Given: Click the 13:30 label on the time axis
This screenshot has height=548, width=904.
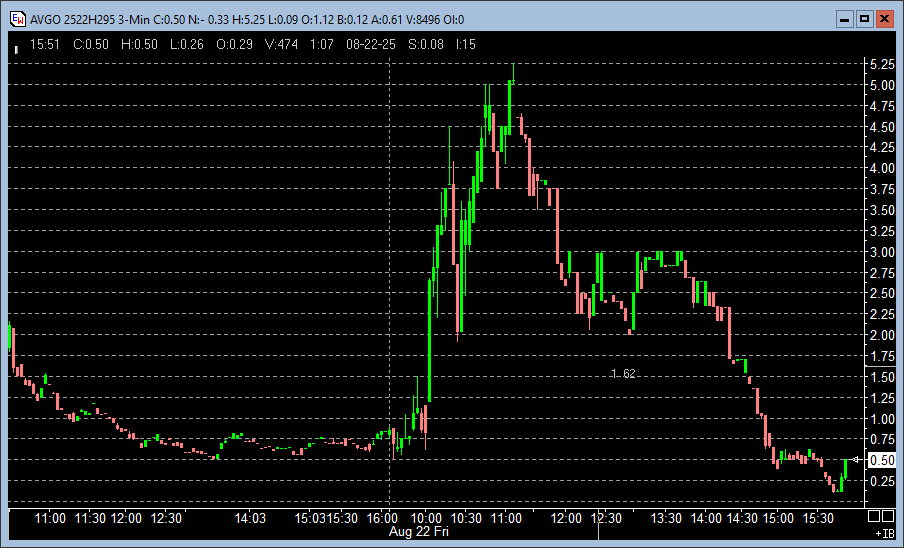Looking at the screenshot, I should tap(666, 518).
